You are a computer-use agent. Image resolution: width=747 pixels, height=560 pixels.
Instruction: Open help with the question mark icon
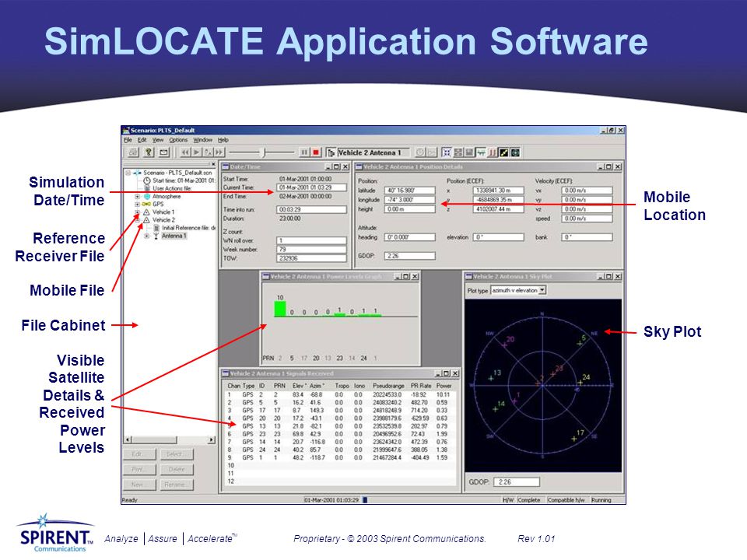click(x=149, y=152)
